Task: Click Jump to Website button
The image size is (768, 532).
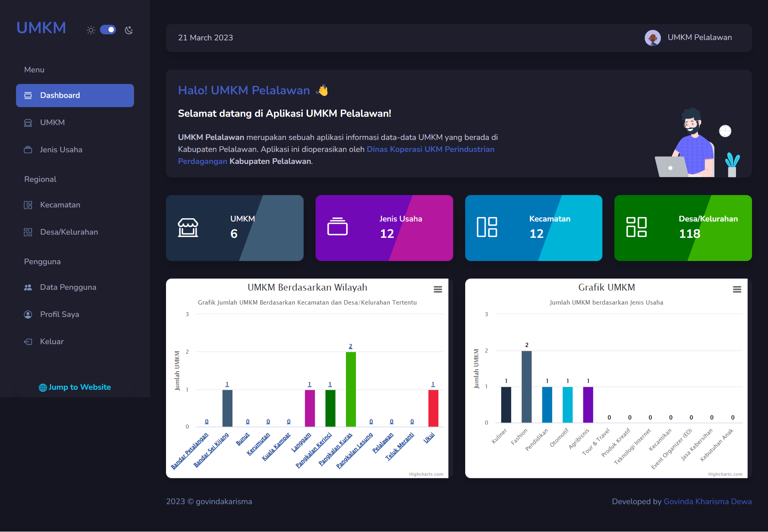Action: pos(75,387)
